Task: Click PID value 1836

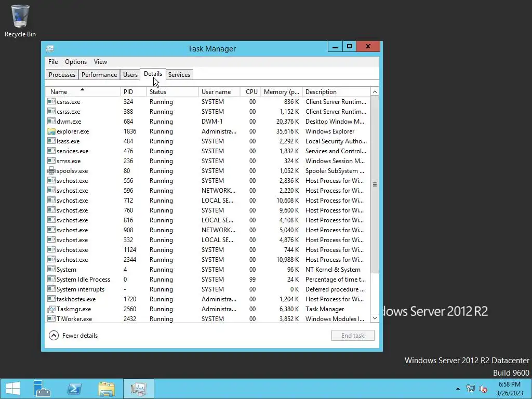Action: pos(129,131)
